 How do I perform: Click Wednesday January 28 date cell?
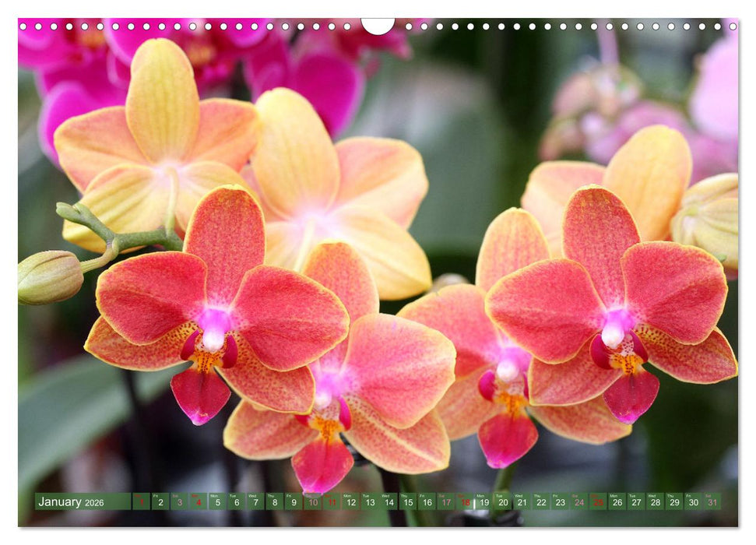pos(655,502)
